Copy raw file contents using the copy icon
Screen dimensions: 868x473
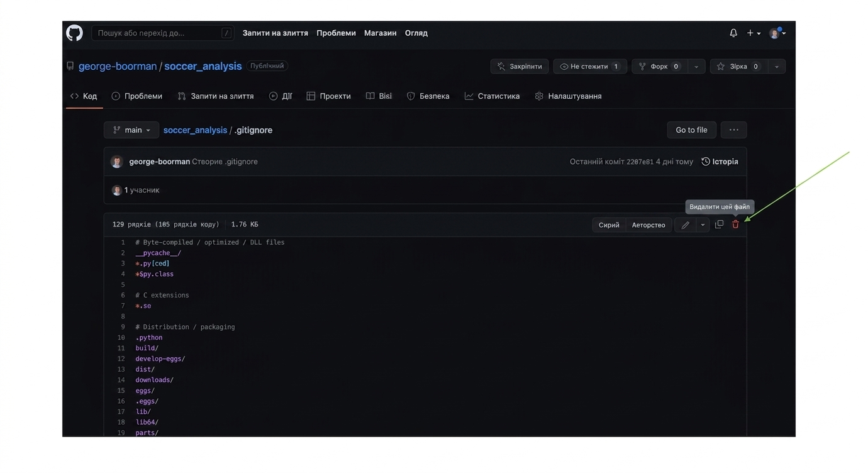[x=719, y=225]
